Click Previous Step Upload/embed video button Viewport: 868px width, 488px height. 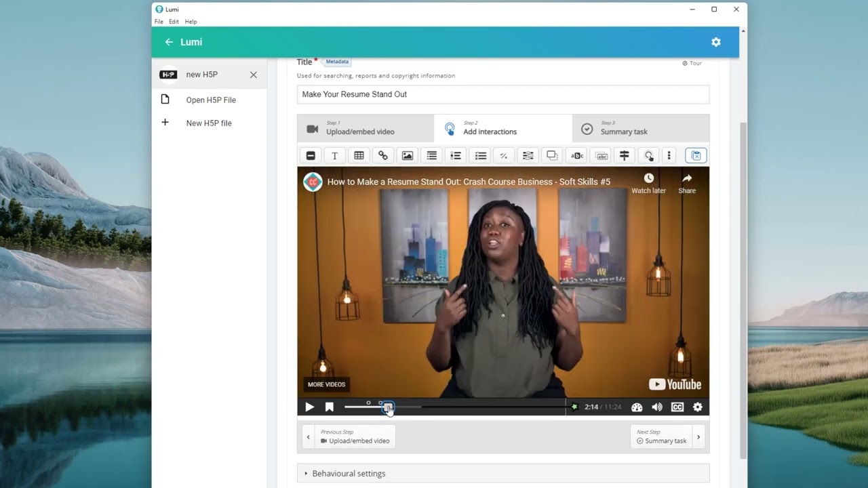355,436
